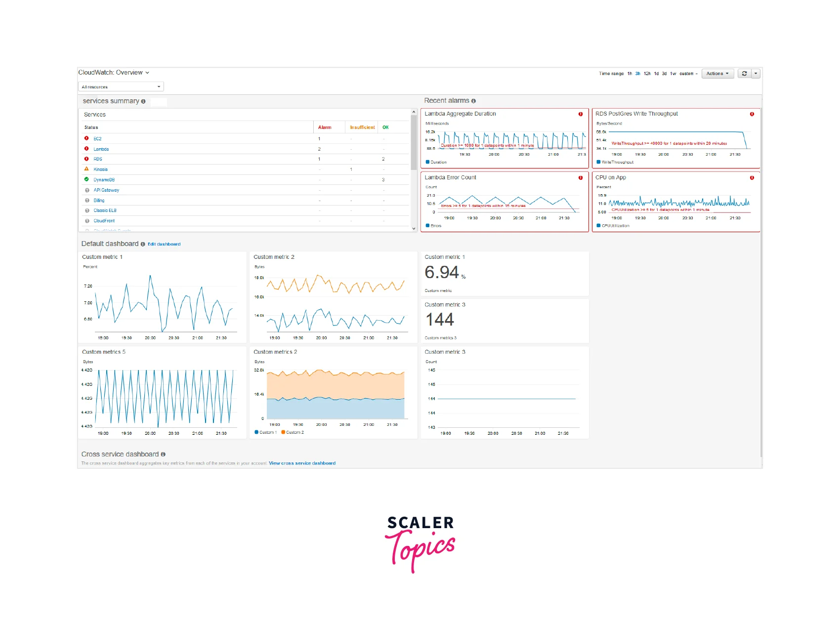Click the info icon next to Recent alarms
840x621 pixels.
(473, 101)
